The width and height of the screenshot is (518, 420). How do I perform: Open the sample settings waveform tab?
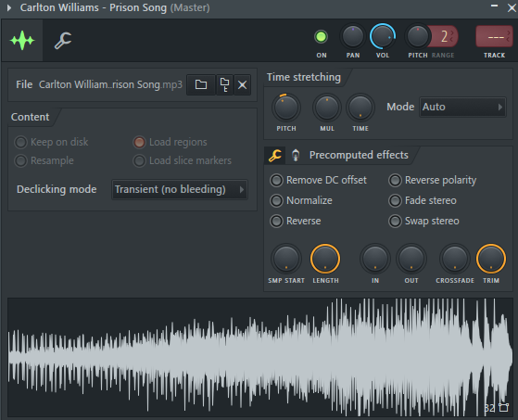tap(22, 40)
